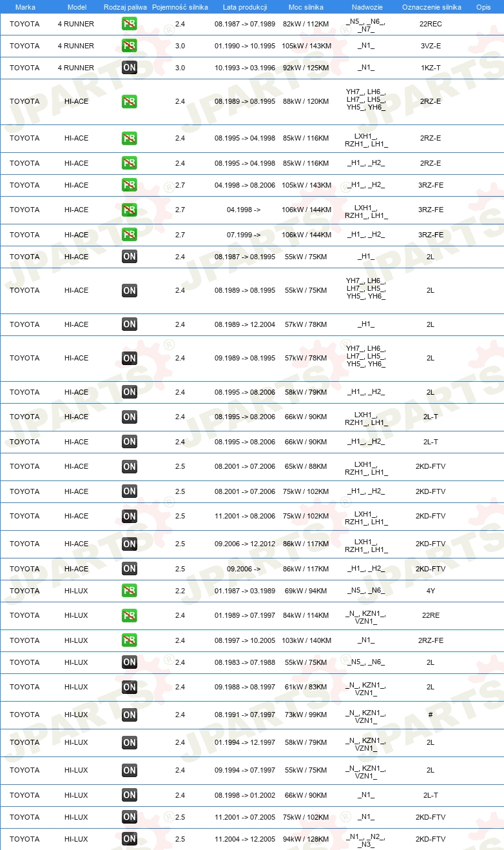This screenshot has height=850, width=504.
Task: Click body code _N5_, _N6_, _N7_
Action: (366, 26)
